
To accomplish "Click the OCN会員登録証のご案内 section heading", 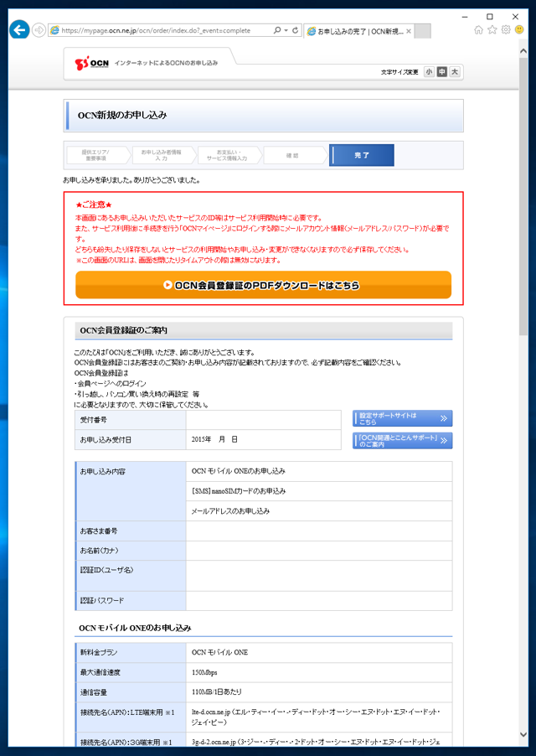I will (x=124, y=331).
